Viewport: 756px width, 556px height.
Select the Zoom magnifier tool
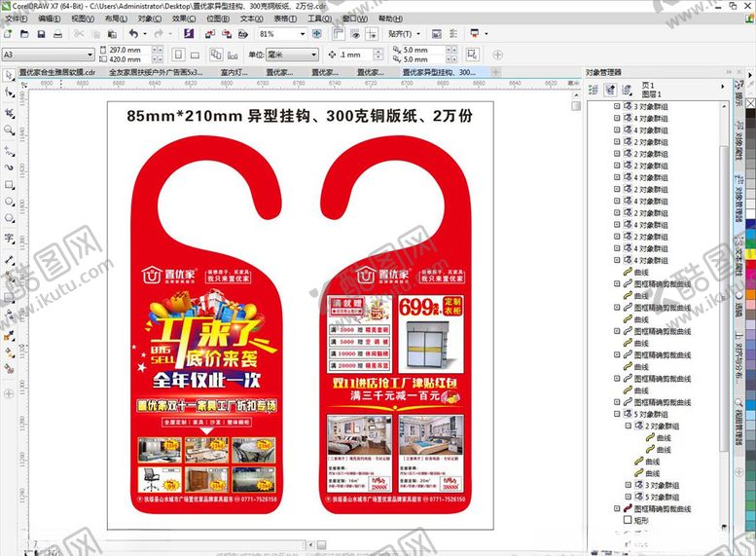[x=9, y=130]
